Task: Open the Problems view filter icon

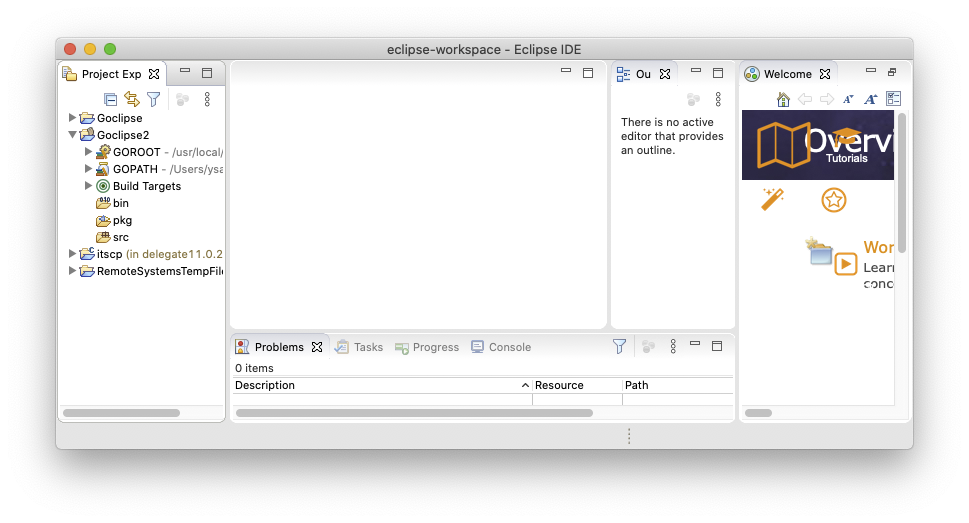Action: [x=619, y=346]
